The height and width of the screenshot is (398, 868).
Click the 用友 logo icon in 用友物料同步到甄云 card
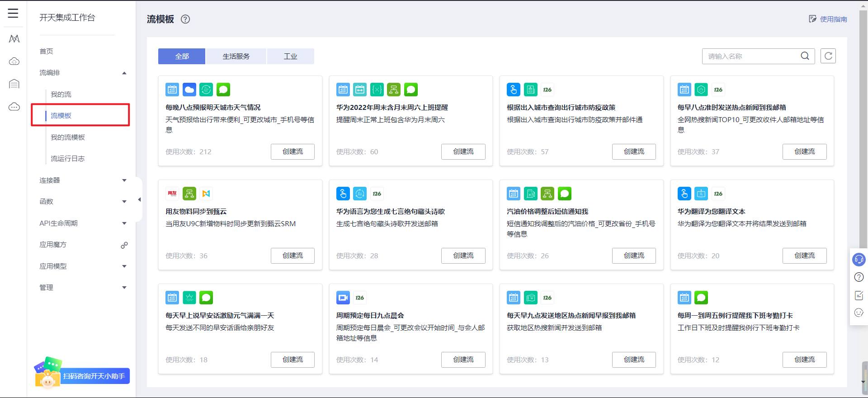172,194
